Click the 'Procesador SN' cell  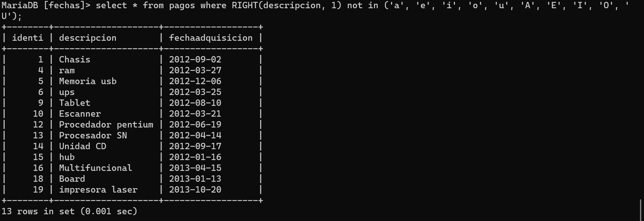[93, 135]
